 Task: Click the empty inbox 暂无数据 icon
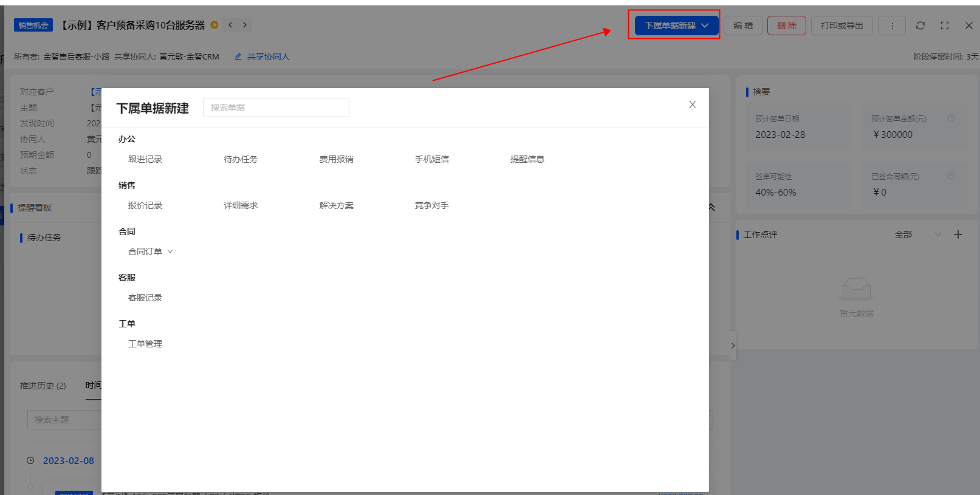pos(857,290)
